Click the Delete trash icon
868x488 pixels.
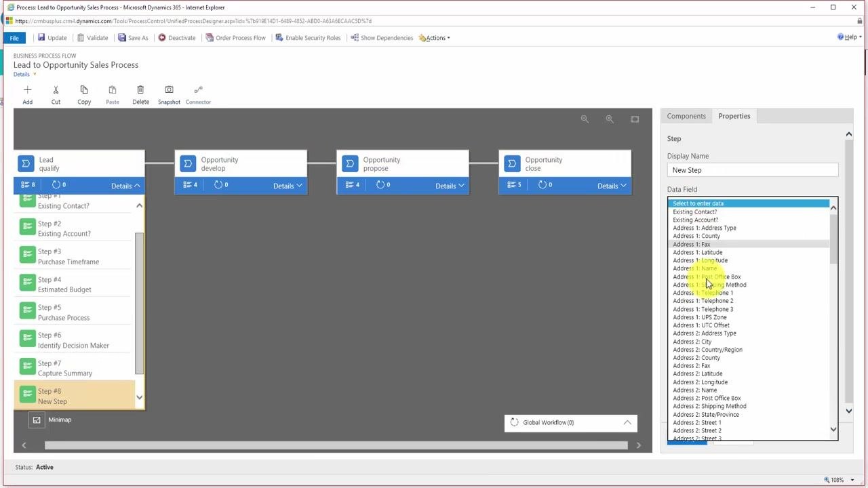[x=140, y=89]
